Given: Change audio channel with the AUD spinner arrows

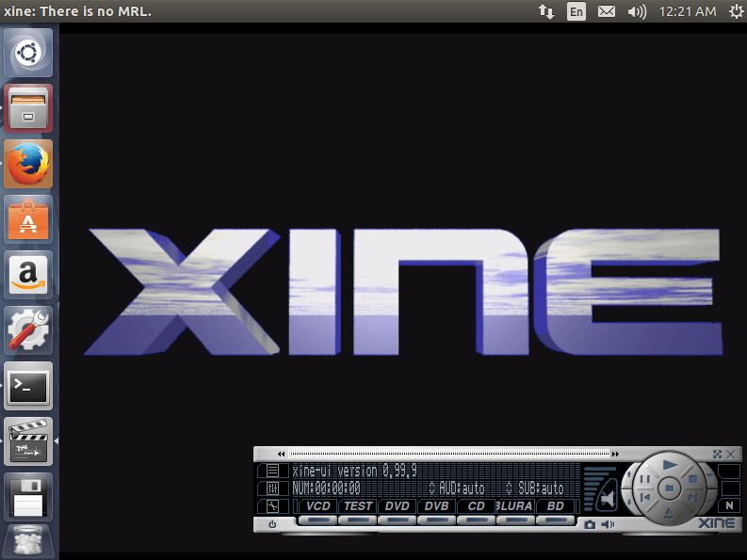Looking at the screenshot, I should point(431,488).
